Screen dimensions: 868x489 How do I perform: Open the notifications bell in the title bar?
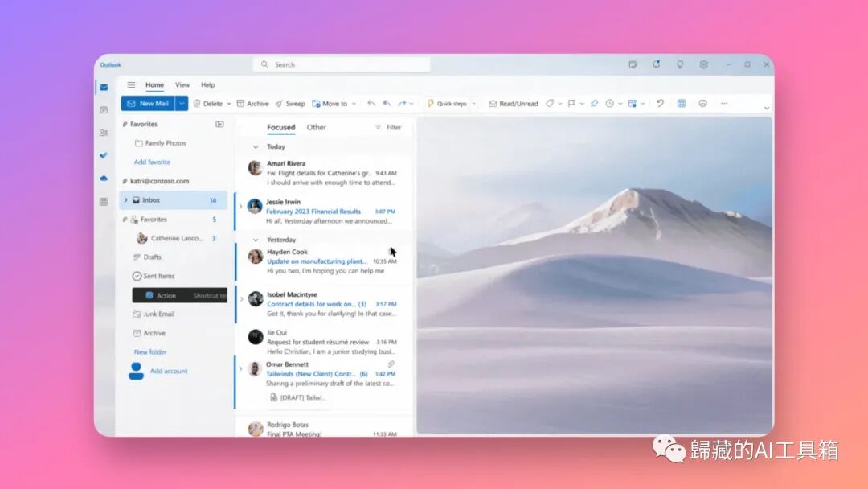click(x=656, y=65)
